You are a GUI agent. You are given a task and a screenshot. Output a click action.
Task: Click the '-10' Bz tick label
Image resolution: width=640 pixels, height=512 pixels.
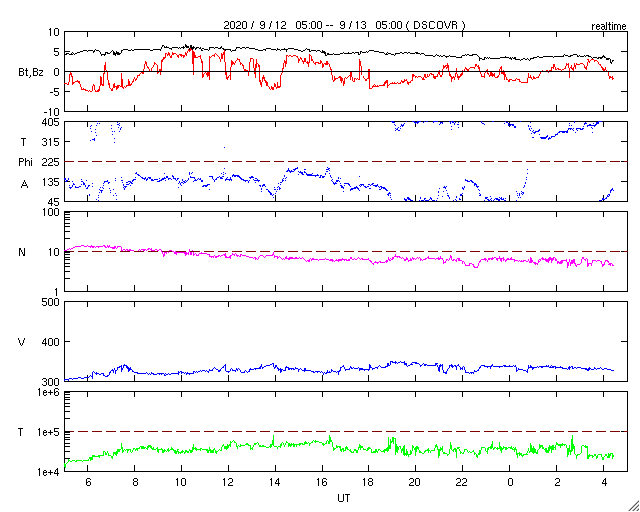click(x=52, y=112)
